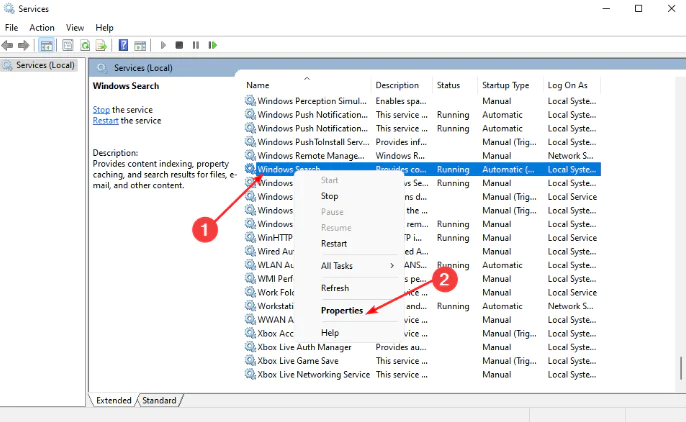Choose Properties from the context menu

pos(342,310)
